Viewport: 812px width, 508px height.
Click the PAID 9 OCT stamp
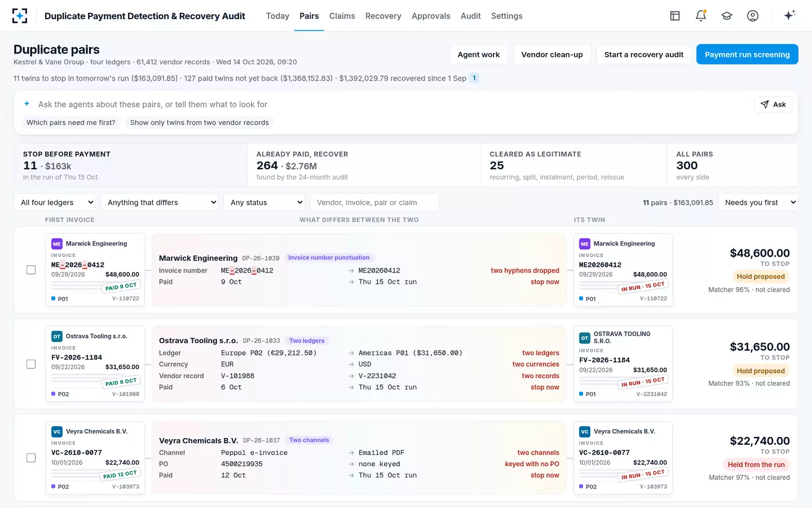[x=121, y=287]
